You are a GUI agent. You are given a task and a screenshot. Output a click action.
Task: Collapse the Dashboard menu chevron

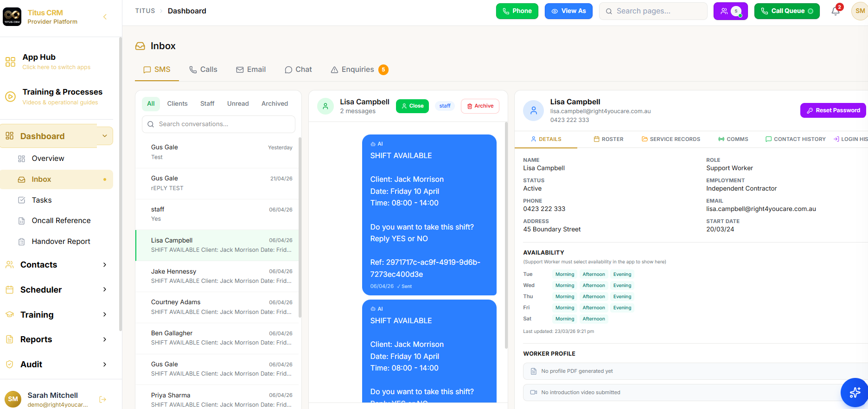click(105, 136)
